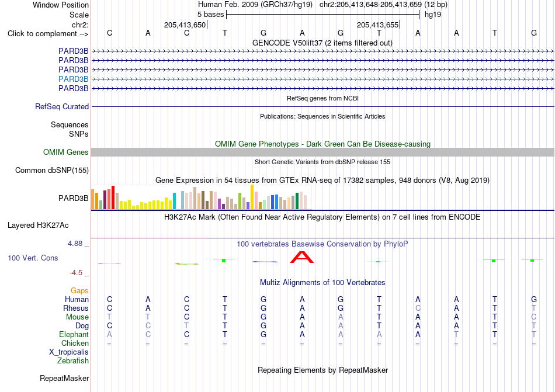Click the Window Position label
This screenshot has height=392, width=555.
(61, 5)
